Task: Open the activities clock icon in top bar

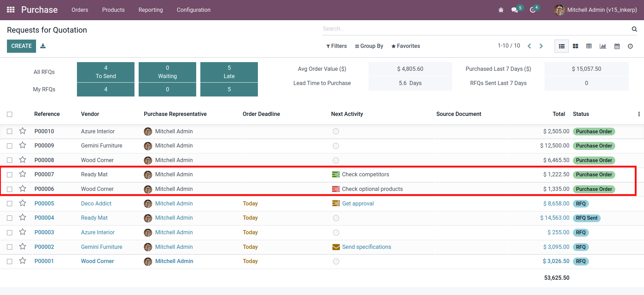Action: click(x=533, y=10)
